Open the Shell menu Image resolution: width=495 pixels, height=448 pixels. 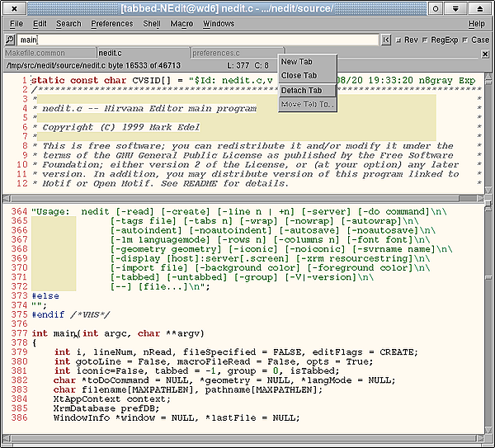pyautogui.click(x=152, y=24)
